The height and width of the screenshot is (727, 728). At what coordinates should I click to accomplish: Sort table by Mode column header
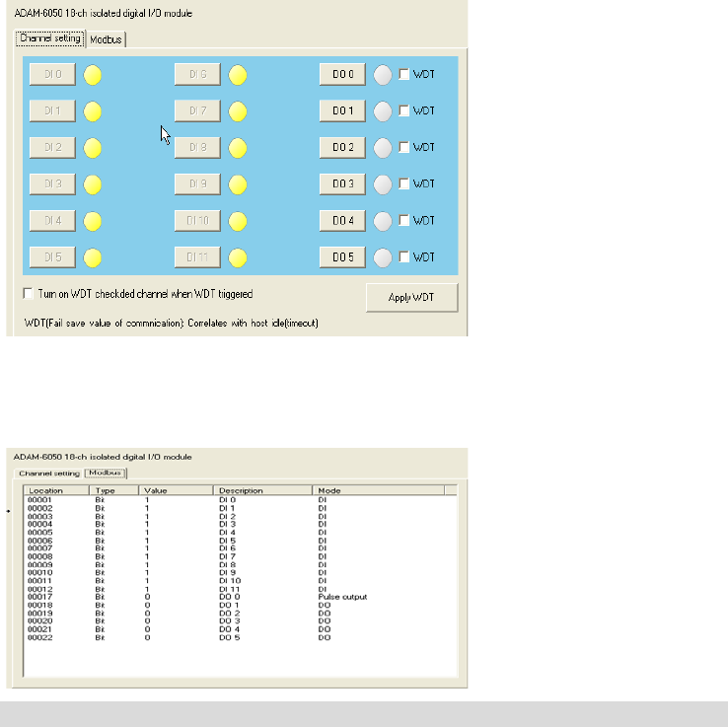[379, 490]
